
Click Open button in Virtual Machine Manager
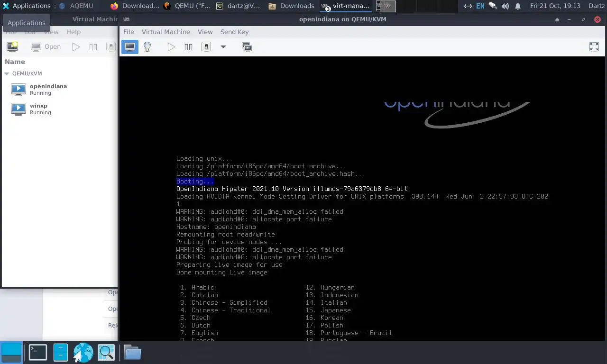click(x=46, y=46)
